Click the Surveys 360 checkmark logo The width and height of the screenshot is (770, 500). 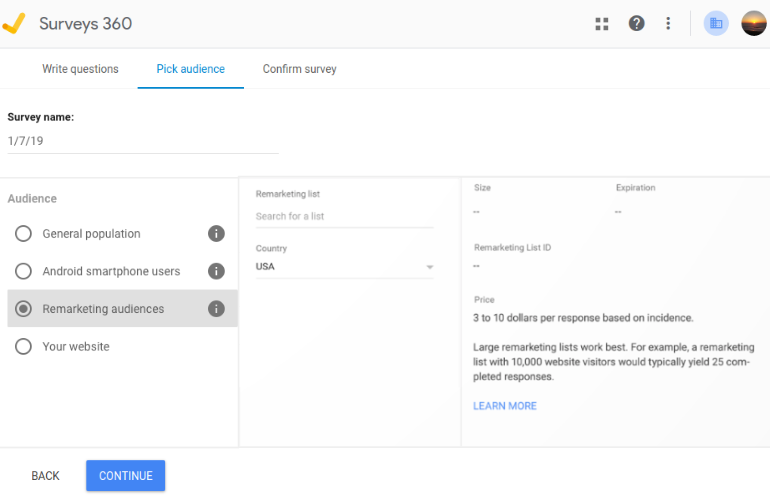[x=14, y=23]
